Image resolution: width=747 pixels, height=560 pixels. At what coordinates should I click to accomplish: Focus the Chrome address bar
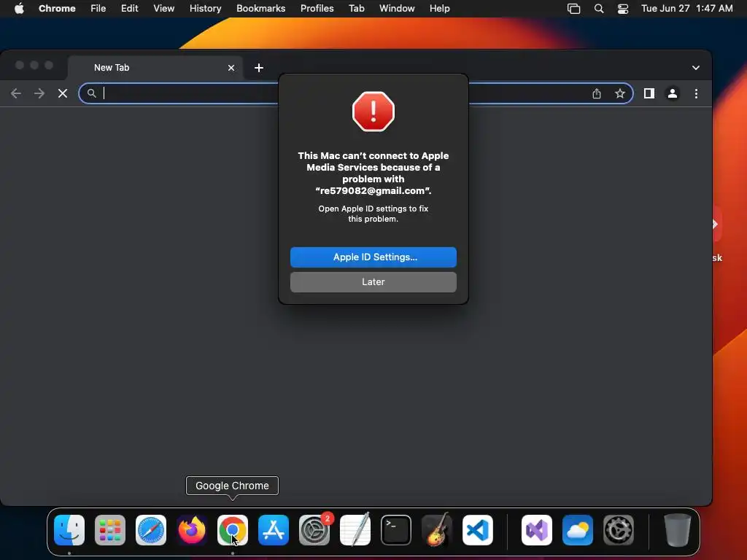coord(356,93)
